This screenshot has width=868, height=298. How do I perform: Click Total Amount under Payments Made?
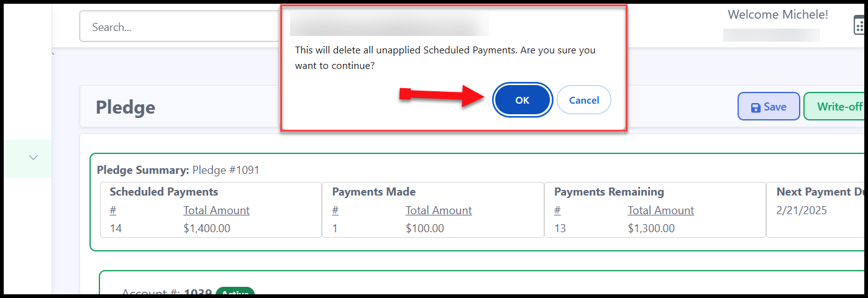pyautogui.click(x=439, y=210)
